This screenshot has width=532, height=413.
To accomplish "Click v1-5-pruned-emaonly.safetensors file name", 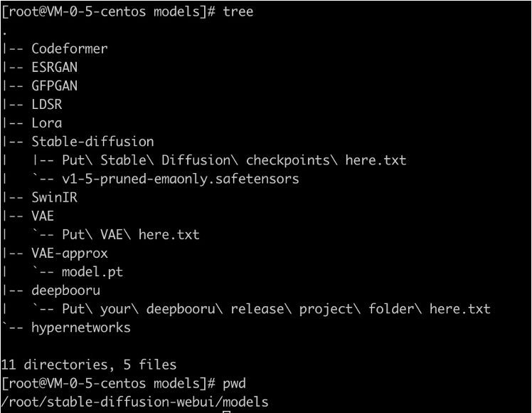I will click(x=181, y=179).
